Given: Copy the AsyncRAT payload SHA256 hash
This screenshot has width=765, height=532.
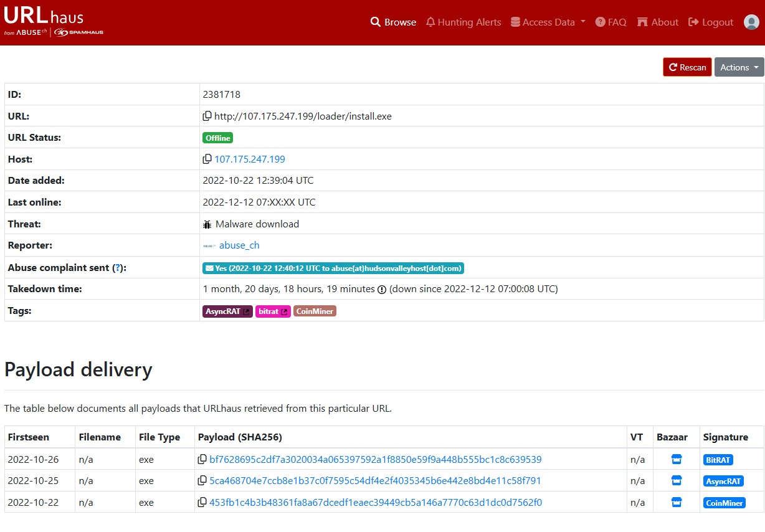Looking at the screenshot, I should (202, 481).
